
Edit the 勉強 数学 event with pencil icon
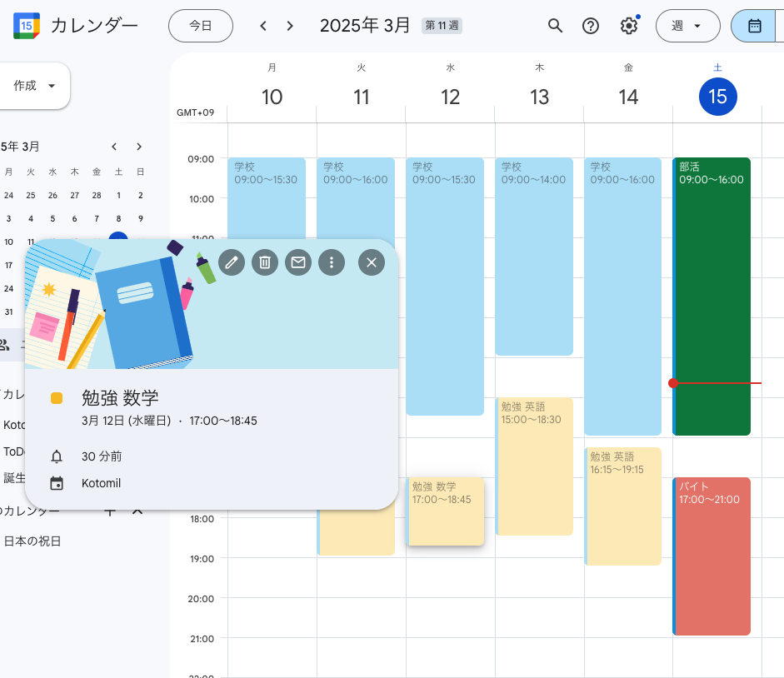pyautogui.click(x=232, y=262)
